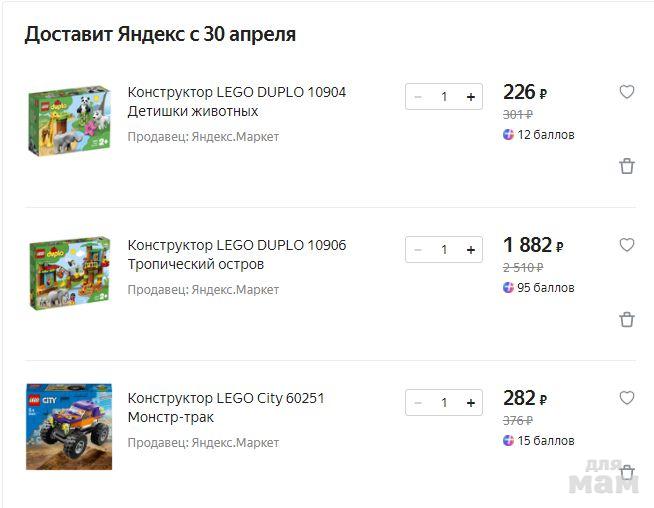
Task: Decrease quantity of Тропический остров set
Action: pyautogui.click(x=418, y=250)
